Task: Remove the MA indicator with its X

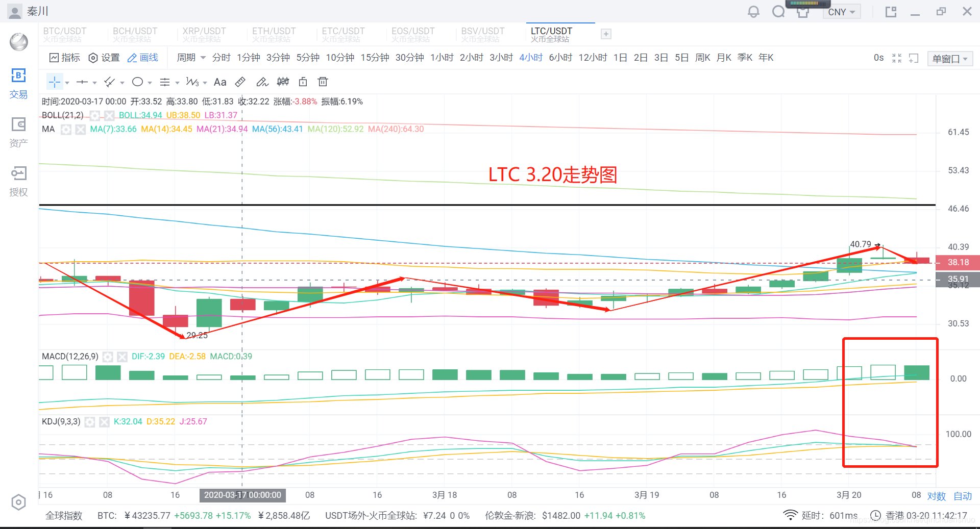Action: (80, 130)
